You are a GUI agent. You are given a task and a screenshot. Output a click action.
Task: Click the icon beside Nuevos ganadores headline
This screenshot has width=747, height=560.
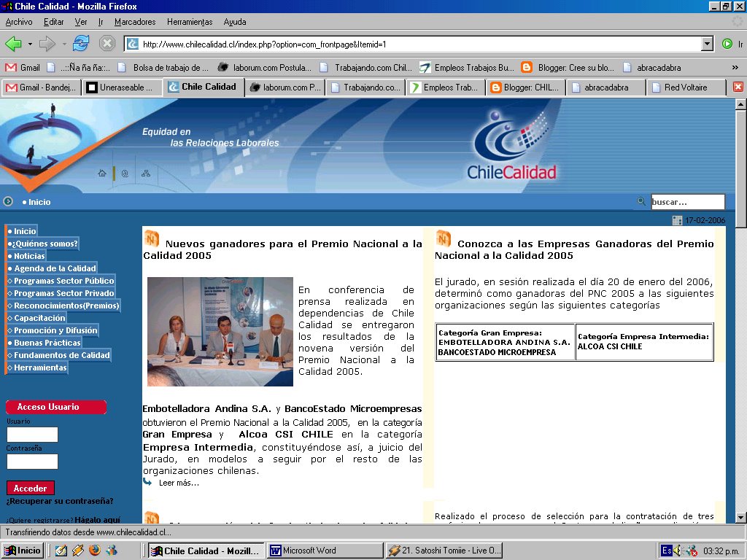[x=152, y=238]
